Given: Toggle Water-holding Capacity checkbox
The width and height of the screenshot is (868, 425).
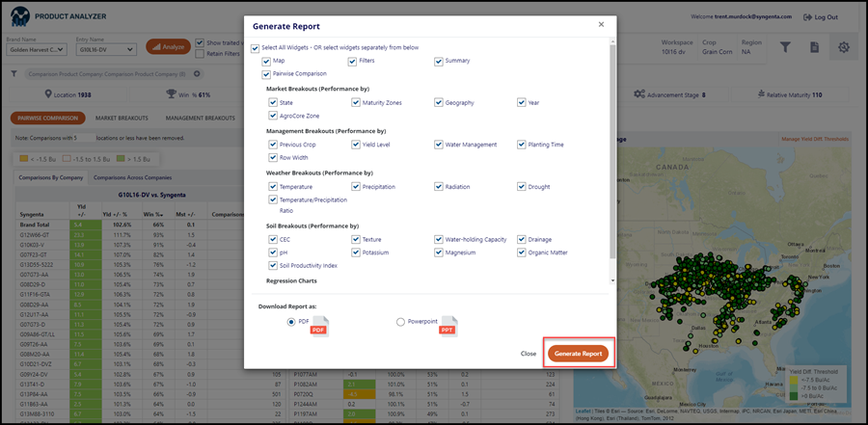Looking at the screenshot, I should (439, 240).
